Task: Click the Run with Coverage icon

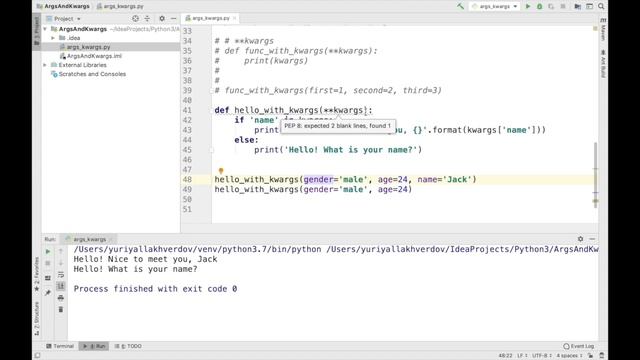Action: point(551,6)
